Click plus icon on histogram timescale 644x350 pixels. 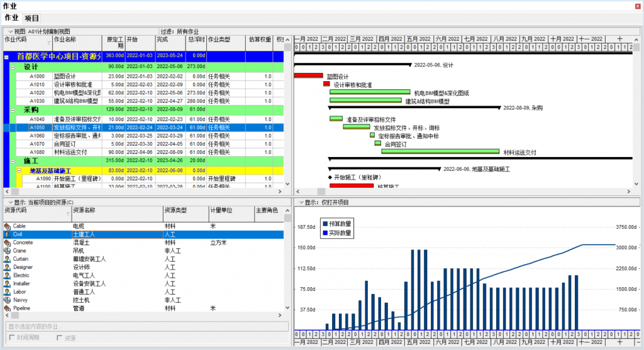tap(619, 342)
